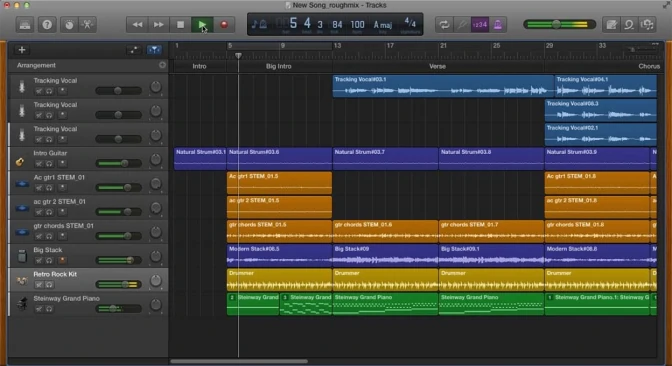This screenshot has width=672, height=366.
Task: Add arrangement marker next to Arrangement
Action: tap(162, 65)
